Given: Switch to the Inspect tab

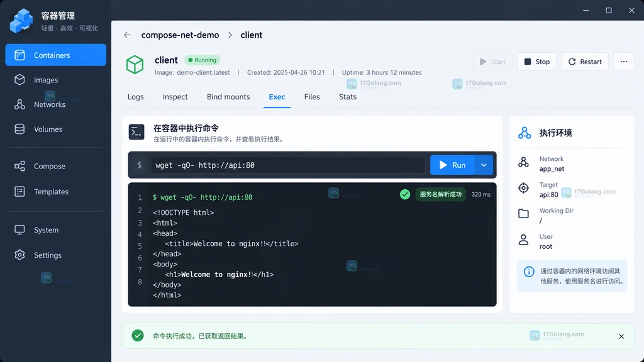Looking at the screenshot, I should point(175,97).
